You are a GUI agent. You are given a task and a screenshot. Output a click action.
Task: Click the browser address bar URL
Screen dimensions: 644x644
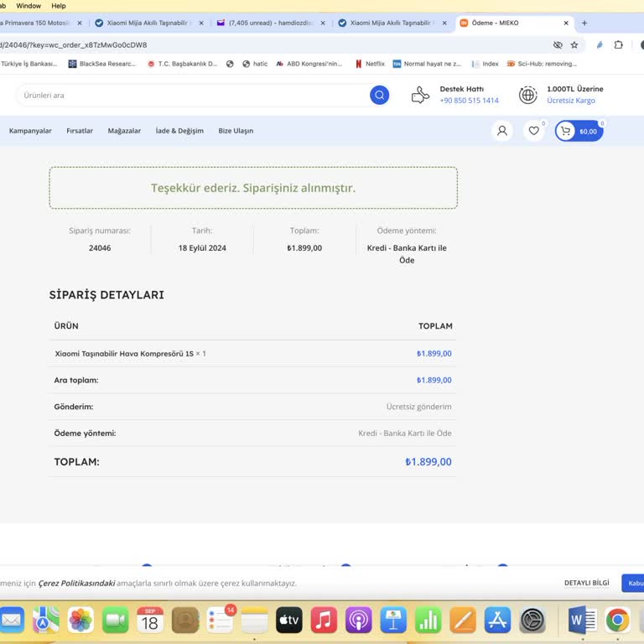click(74, 44)
